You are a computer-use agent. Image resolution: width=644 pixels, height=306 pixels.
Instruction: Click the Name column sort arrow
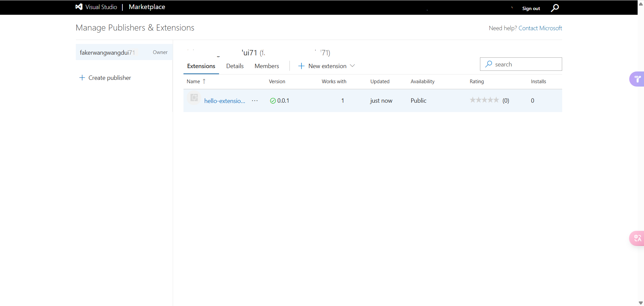(204, 82)
